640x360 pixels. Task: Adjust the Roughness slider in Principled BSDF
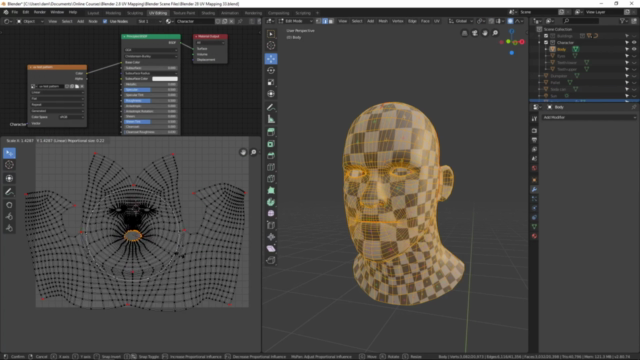tap(151, 100)
